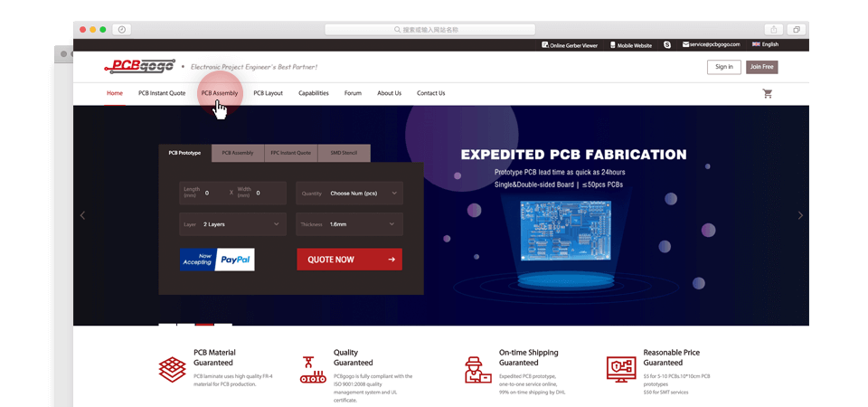Open the shopping cart icon

pos(768,93)
